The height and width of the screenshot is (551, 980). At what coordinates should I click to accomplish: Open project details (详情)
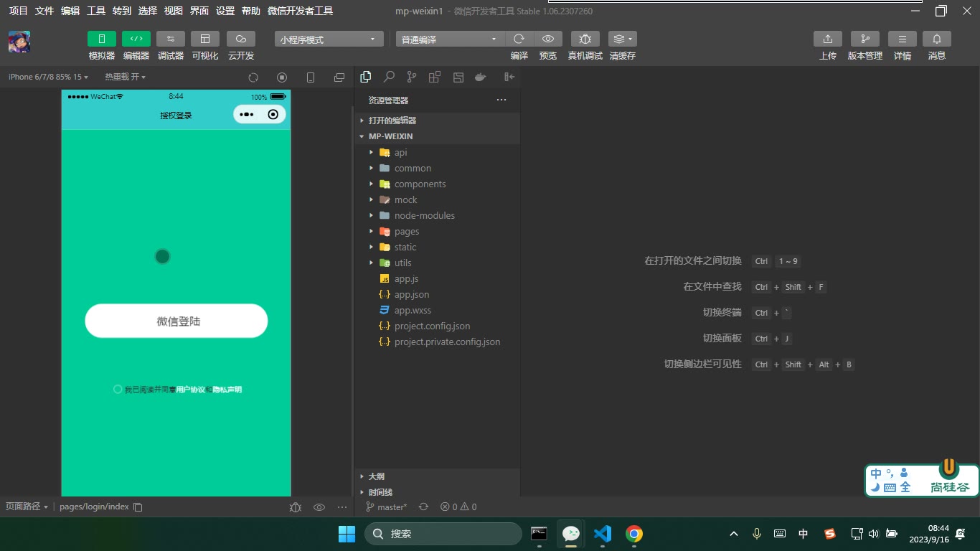click(903, 39)
